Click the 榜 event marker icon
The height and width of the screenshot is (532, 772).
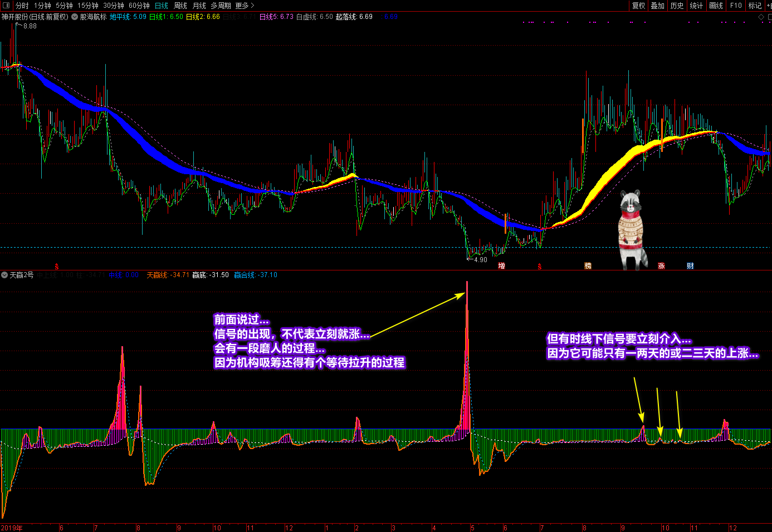[x=588, y=266]
